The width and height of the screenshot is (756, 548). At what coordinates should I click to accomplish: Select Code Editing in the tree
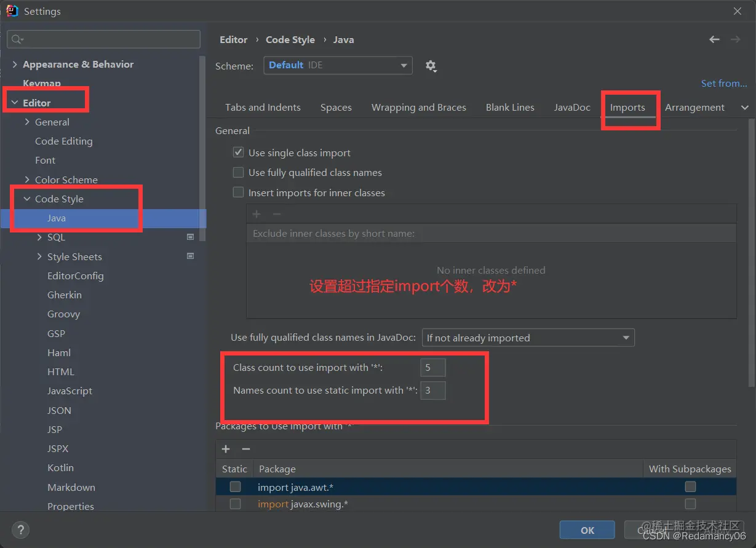pyautogui.click(x=64, y=141)
